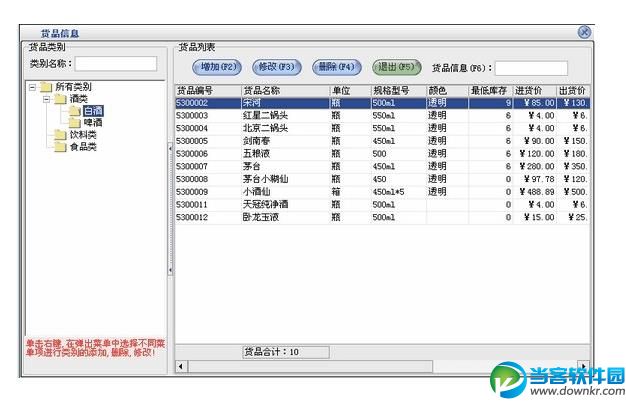
Task: Sort by 出货价 column header
Action: pyautogui.click(x=573, y=91)
